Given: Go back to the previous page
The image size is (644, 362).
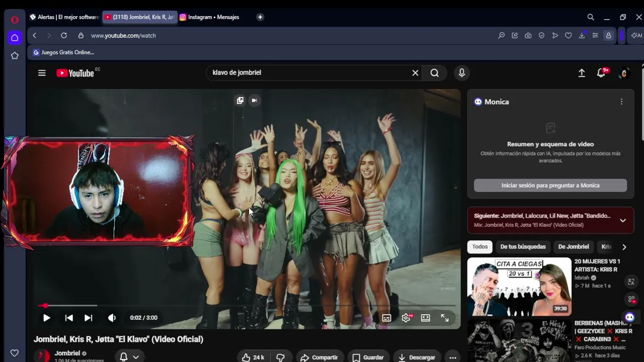Looking at the screenshot, I should 34,36.
